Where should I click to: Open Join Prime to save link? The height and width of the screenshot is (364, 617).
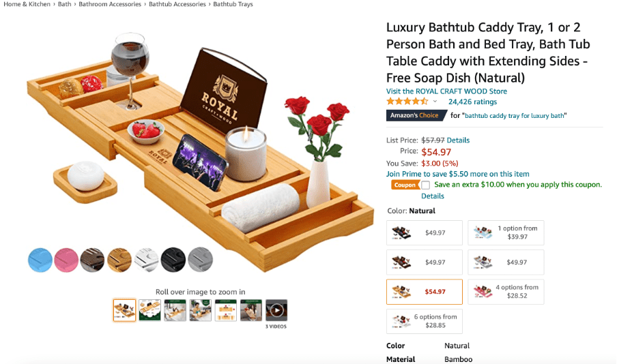coord(458,174)
